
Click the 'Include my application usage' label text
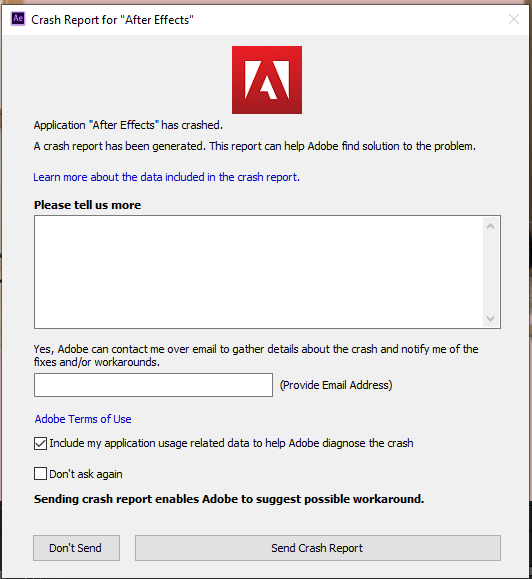[x=231, y=443]
